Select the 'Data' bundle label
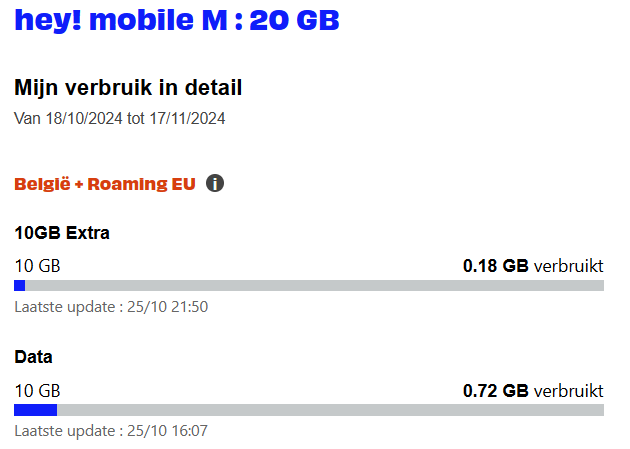Screen dimensions: 630x449 pyautogui.click(x=33, y=357)
